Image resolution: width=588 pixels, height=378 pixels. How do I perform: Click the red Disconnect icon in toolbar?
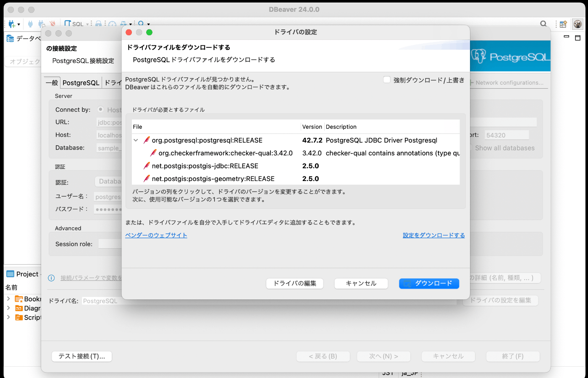point(52,24)
